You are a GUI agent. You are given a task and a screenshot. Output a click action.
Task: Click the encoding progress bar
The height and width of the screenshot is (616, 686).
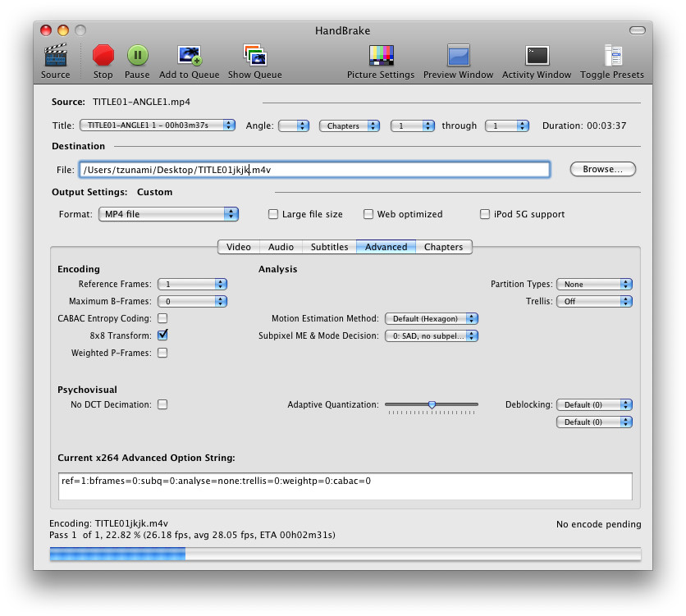(x=345, y=554)
